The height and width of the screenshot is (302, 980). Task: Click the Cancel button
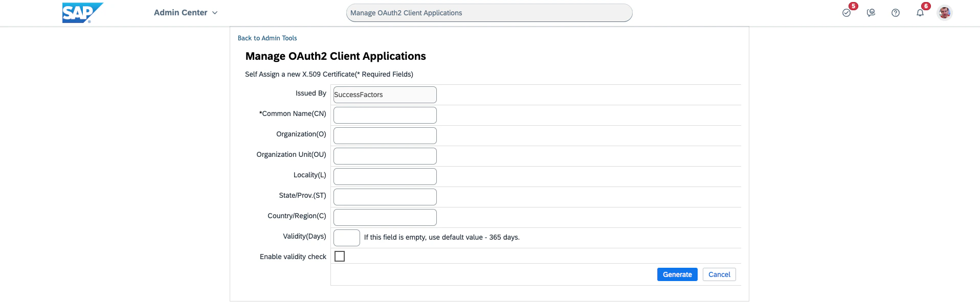click(719, 274)
